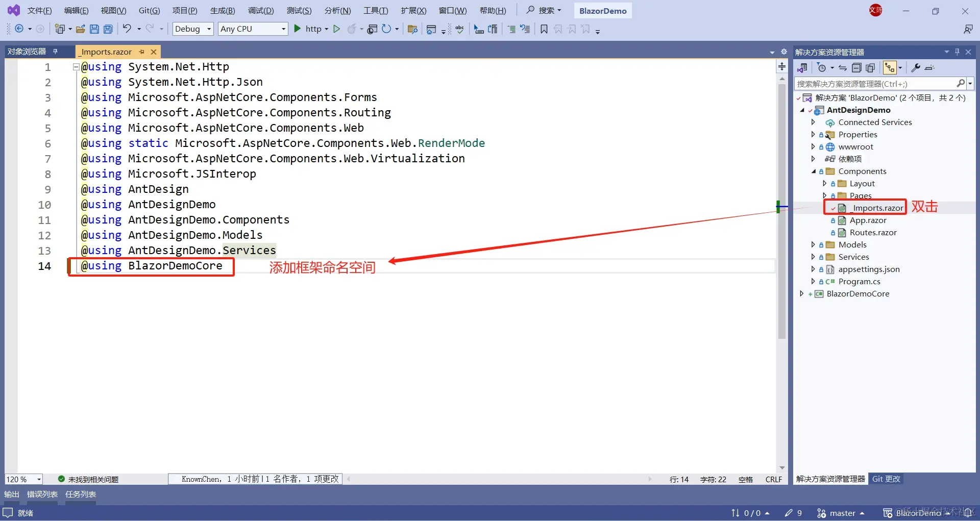
Task: Click the blue restart/refresh circular arrow icon
Action: pos(386,29)
